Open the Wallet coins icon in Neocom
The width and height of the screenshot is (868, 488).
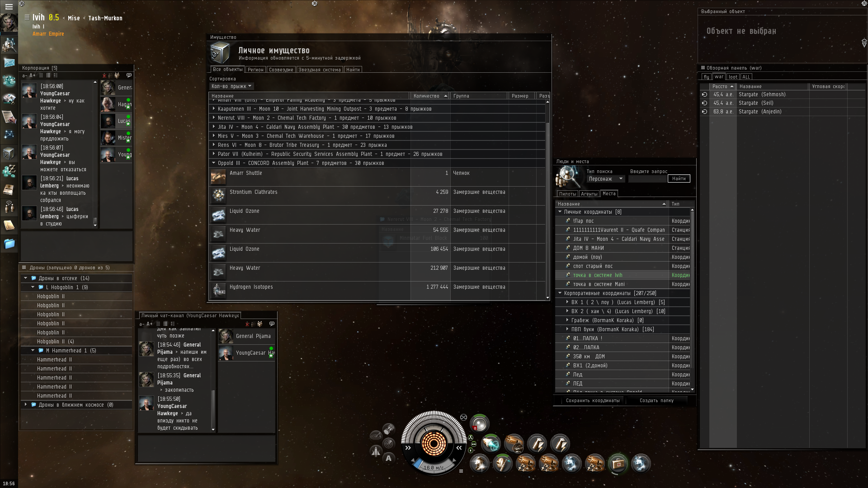pyautogui.click(x=9, y=171)
